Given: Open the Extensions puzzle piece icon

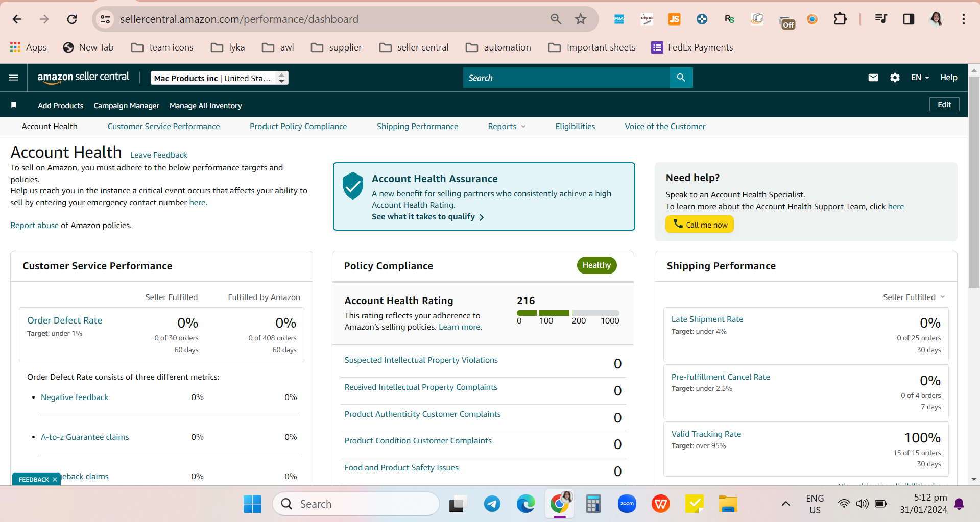Looking at the screenshot, I should point(840,19).
